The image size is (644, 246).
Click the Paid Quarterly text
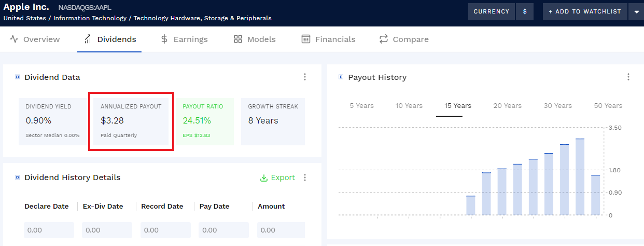click(119, 135)
